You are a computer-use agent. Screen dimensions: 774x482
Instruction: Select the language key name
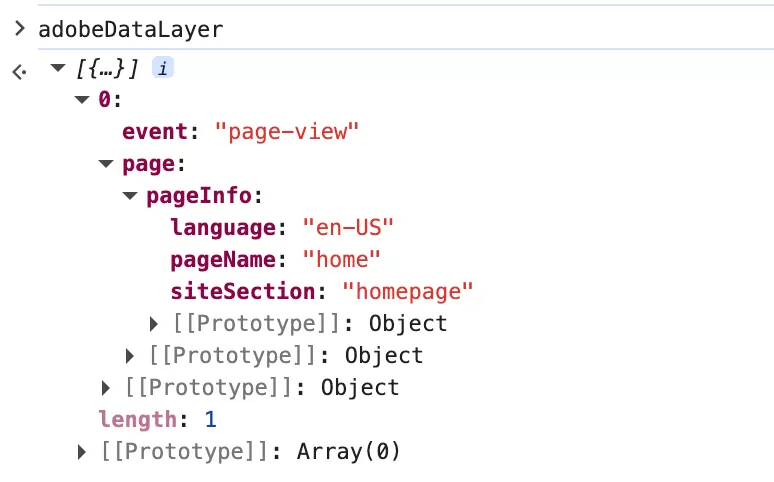pyautogui.click(x=223, y=228)
